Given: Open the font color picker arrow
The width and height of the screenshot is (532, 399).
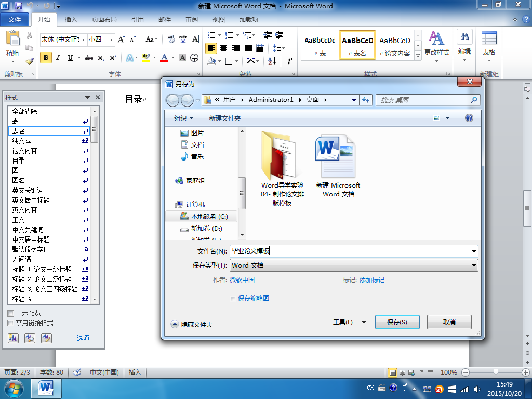Looking at the screenshot, I should [173, 58].
